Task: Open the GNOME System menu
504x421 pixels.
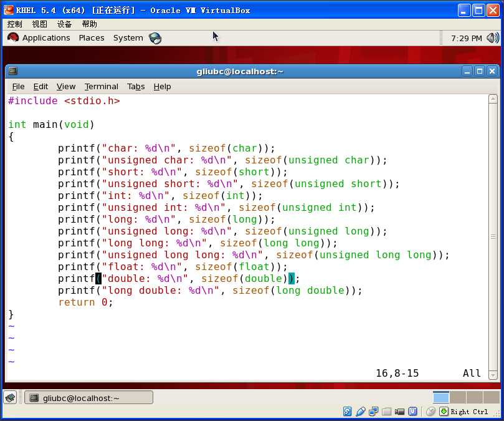Action: (x=128, y=38)
